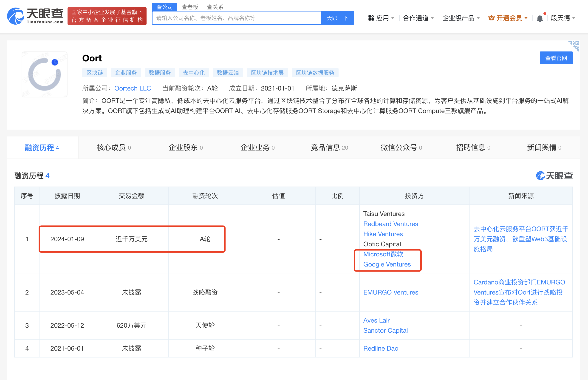Click the 近千万美元 amount cell
Image resolution: width=588 pixels, height=380 pixels.
click(131, 239)
